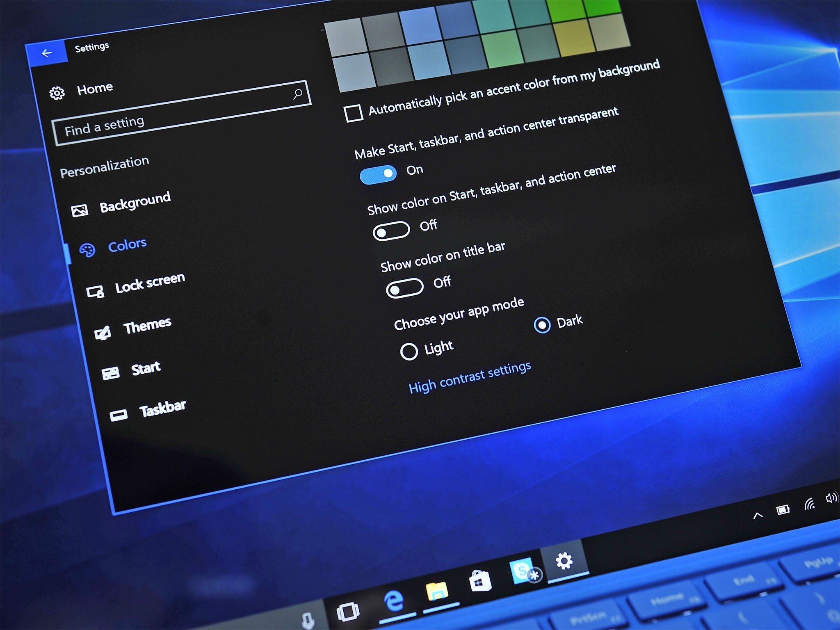
Task: Open the Themes settings page
Action: 147,326
